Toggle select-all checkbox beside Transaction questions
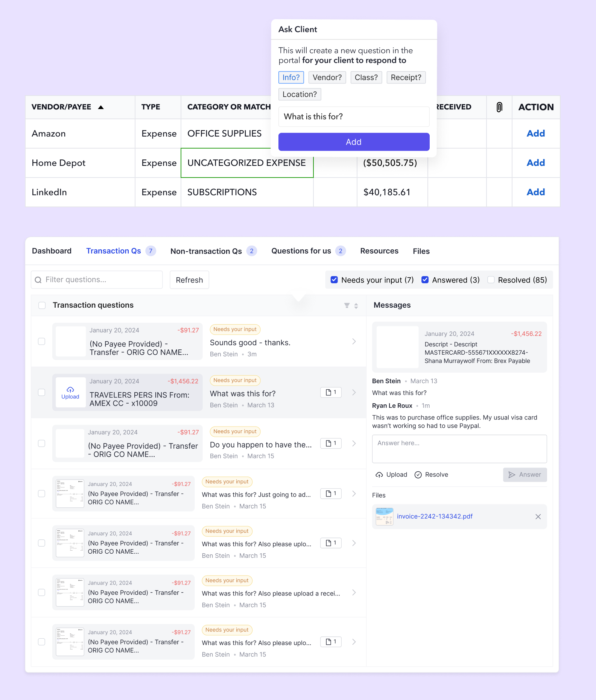 pyautogui.click(x=42, y=305)
